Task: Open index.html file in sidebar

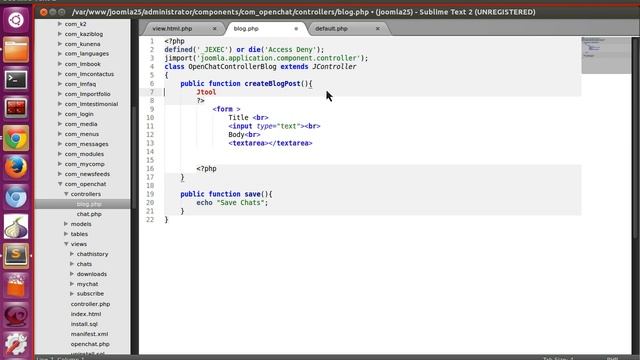Action: click(86, 314)
